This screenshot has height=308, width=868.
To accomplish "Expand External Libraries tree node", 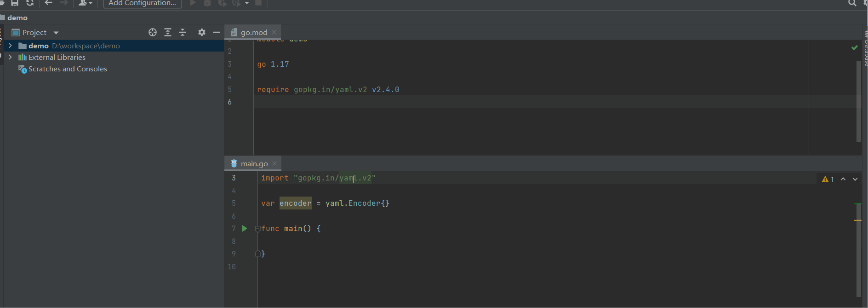I will (x=10, y=57).
